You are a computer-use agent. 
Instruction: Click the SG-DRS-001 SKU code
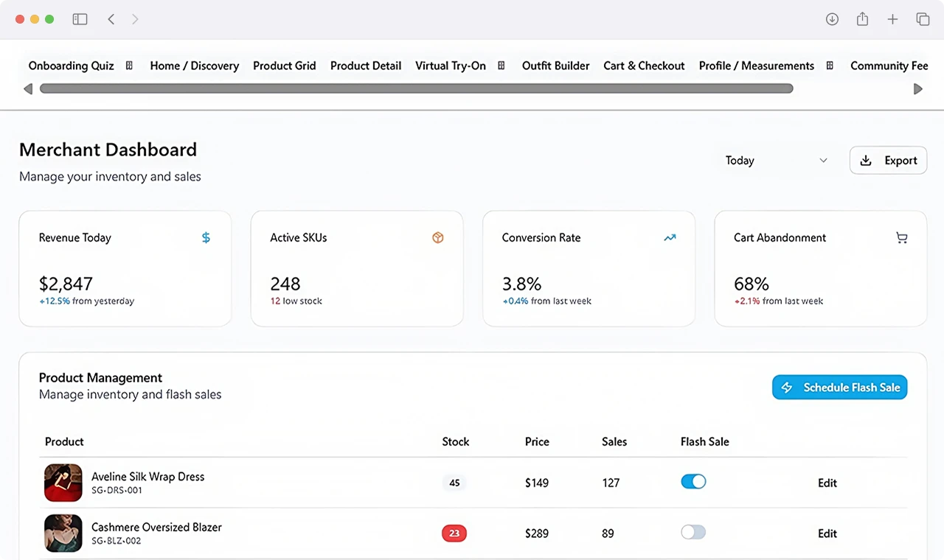click(x=117, y=491)
